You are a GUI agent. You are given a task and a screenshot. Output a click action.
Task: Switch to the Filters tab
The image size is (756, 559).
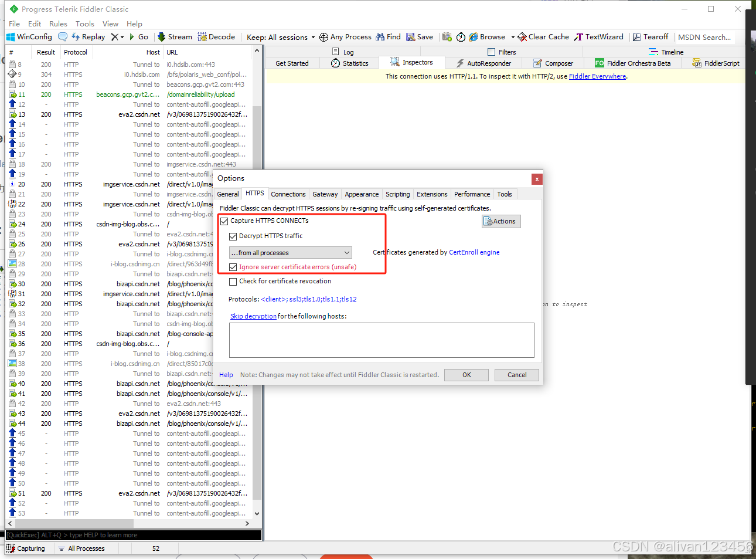point(502,52)
